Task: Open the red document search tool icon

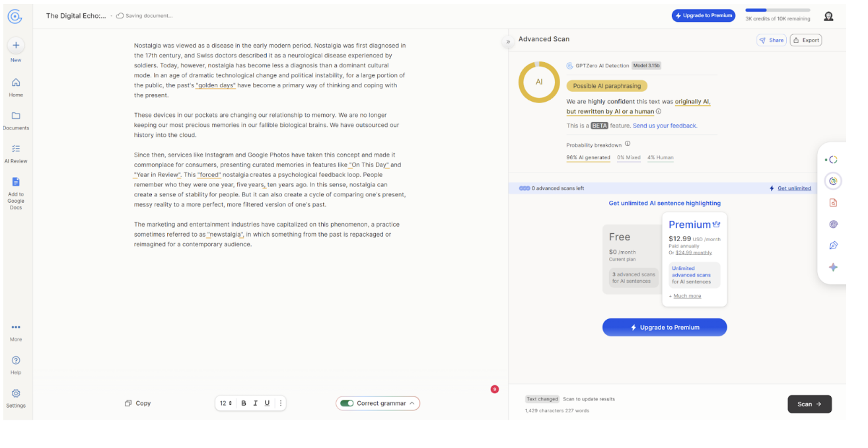Action: pyautogui.click(x=833, y=203)
